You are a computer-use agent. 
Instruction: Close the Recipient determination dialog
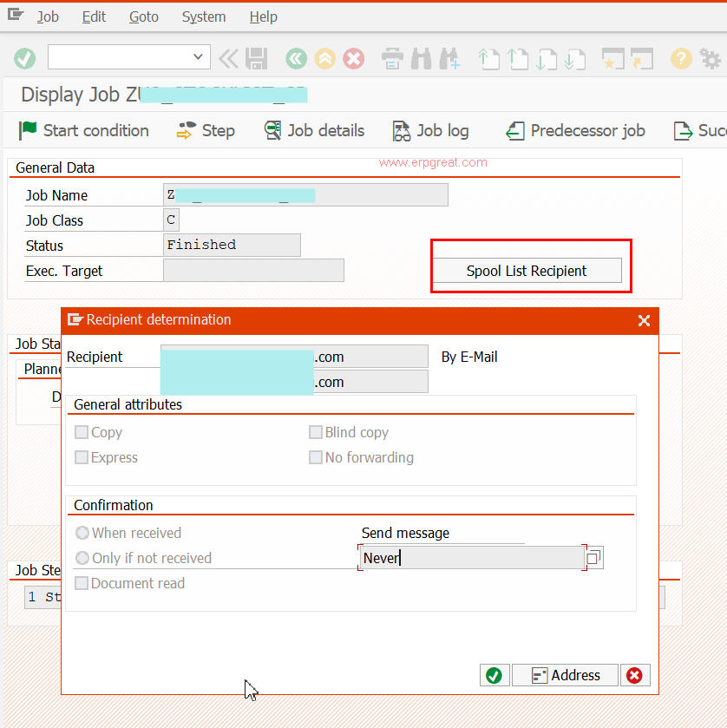(x=644, y=320)
